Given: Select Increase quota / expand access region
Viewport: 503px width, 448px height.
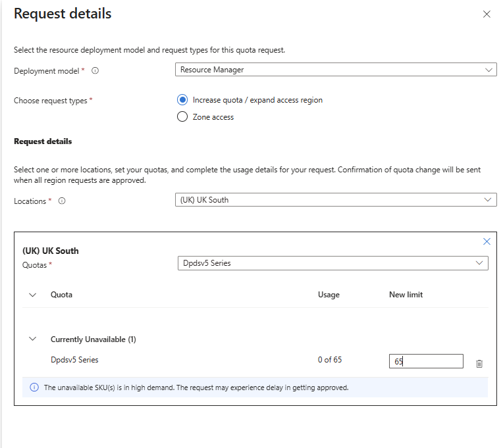Looking at the screenshot, I should [182, 100].
